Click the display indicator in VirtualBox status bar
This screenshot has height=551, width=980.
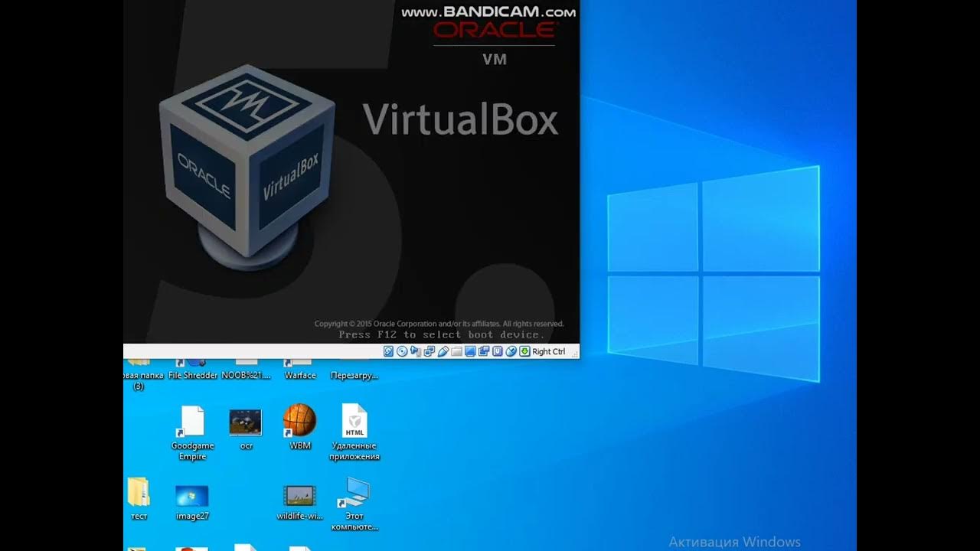[470, 351]
